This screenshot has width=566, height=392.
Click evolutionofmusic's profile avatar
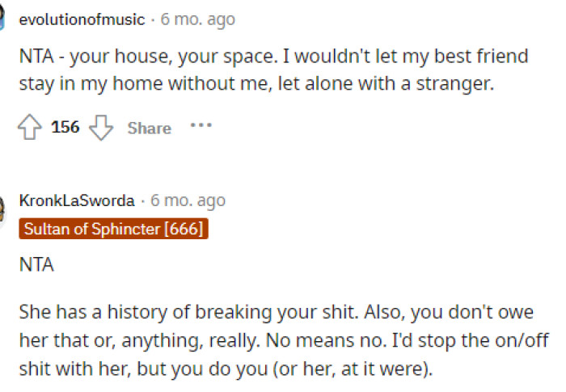[3, 18]
